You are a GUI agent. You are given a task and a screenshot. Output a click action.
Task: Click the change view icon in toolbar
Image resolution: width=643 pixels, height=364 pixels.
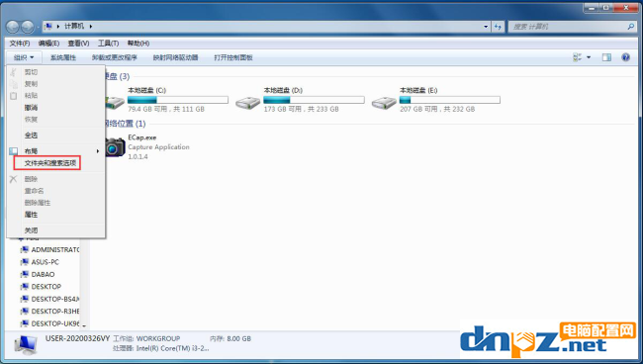pos(577,57)
